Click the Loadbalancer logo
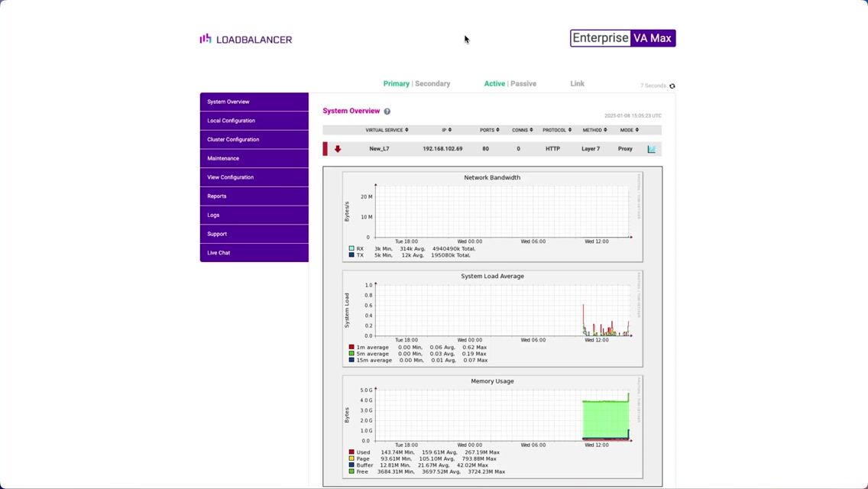The height and width of the screenshot is (489, 868). click(246, 39)
